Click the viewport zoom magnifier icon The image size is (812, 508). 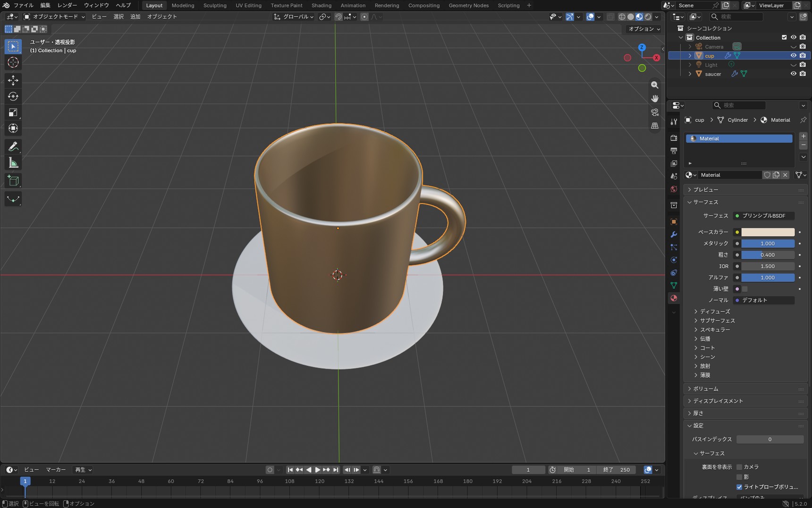coord(655,85)
